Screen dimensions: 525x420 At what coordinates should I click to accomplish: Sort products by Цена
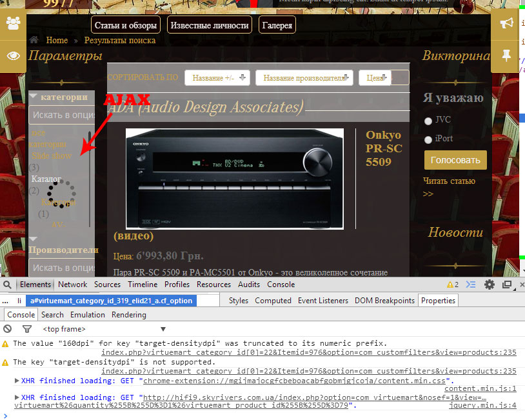tap(375, 77)
